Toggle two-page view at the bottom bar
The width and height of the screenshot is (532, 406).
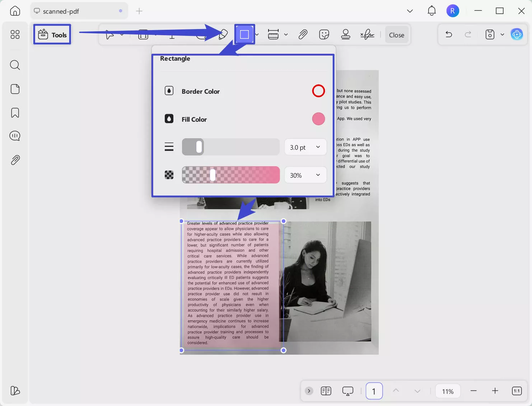coord(326,391)
